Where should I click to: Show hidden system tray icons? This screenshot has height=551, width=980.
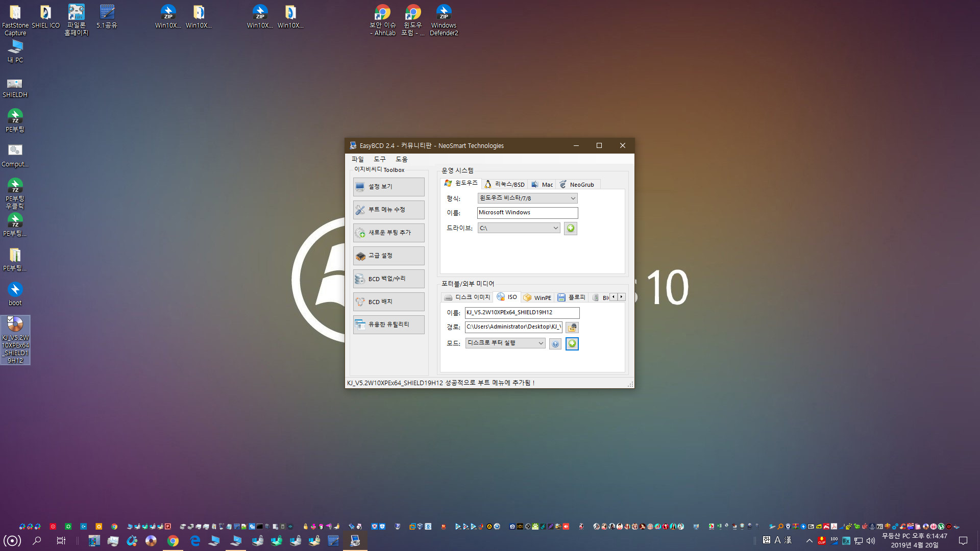[810, 541]
